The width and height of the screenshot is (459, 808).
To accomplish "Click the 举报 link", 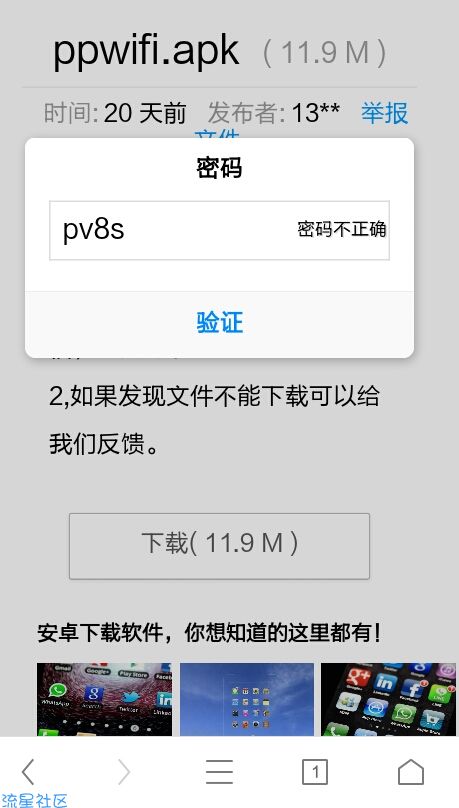I will [384, 113].
